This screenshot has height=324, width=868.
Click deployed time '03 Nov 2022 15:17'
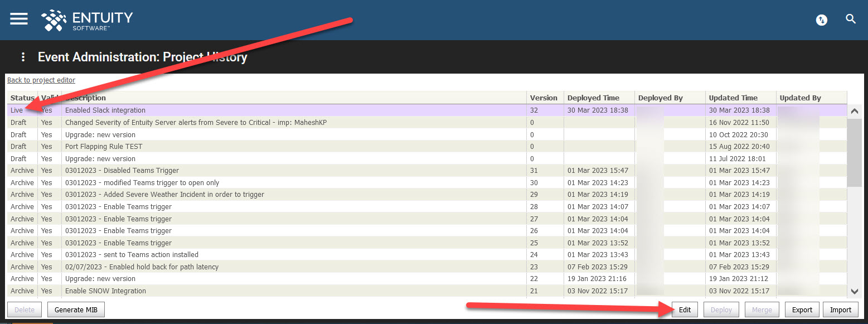click(599, 291)
